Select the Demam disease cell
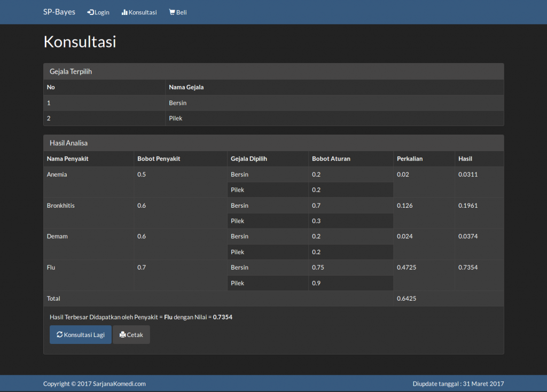The height and width of the screenshot is (392, 547). click(89, 244)
